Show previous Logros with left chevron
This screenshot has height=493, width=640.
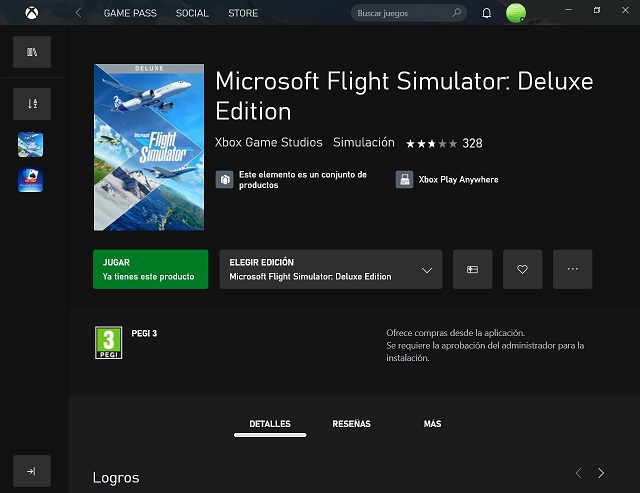click(578, 473)
